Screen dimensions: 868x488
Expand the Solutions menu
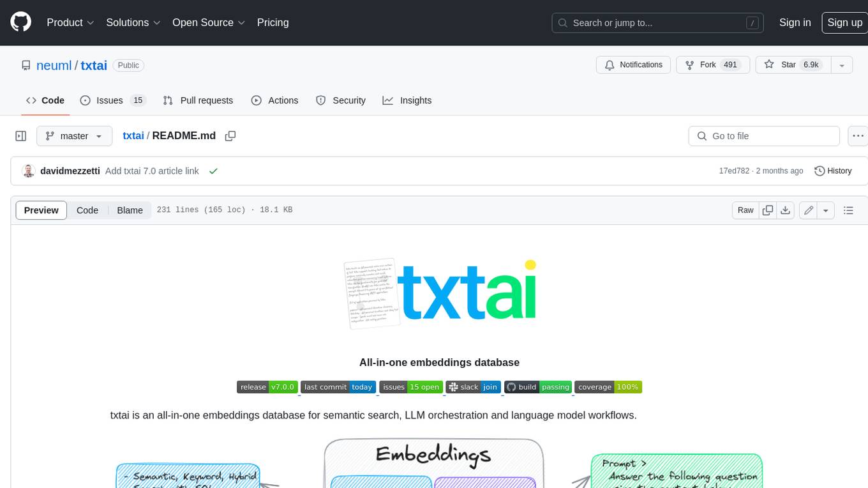(133, 22)
